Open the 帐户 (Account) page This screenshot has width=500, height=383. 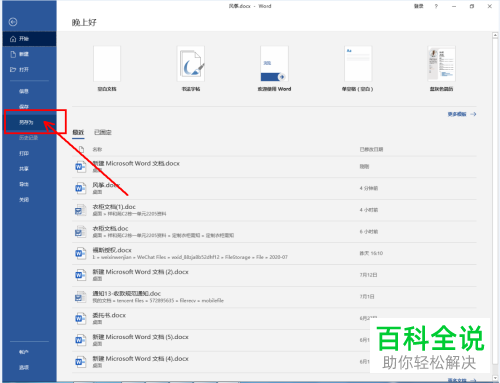click(29, 352)
